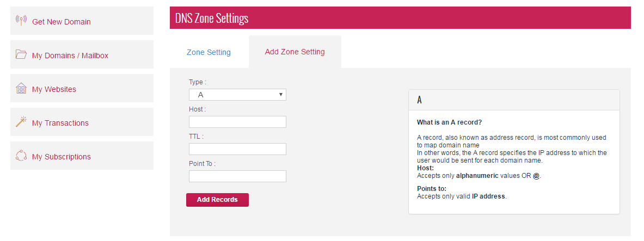Click the A record info panel heading

[x=513, y=100]
